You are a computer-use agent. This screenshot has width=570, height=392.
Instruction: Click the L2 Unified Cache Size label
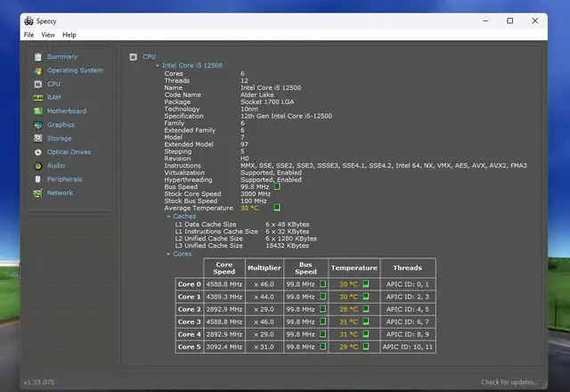point(208,239)
